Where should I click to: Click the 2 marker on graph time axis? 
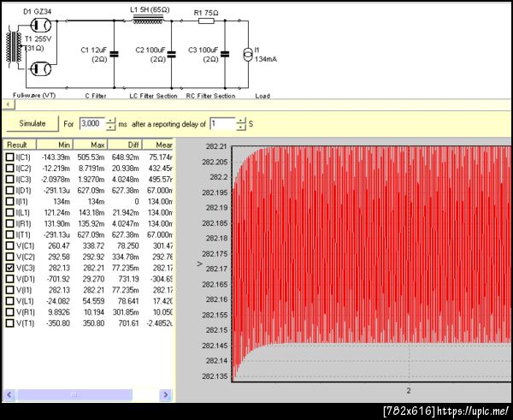pos(409,391)
